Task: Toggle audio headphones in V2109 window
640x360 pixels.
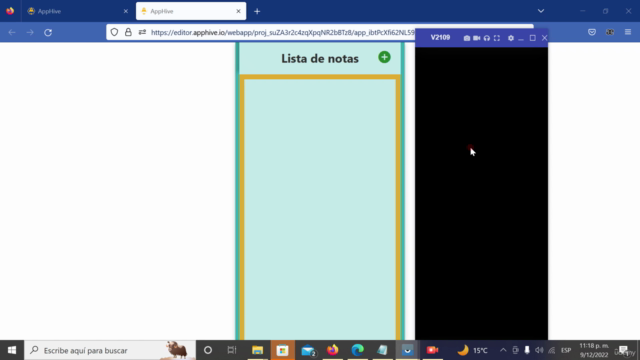Action: click(487, 38)
